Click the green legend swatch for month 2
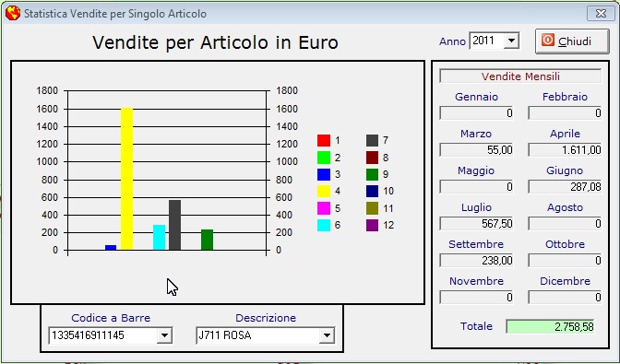620x364 pixels. 324,158
